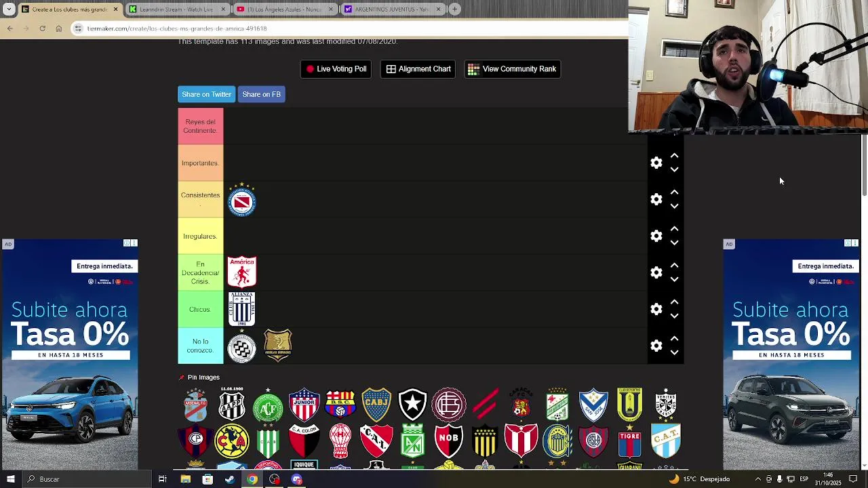Select the red diagonal stripes Athletico logo
868x488 pixels.
[485, 405]
